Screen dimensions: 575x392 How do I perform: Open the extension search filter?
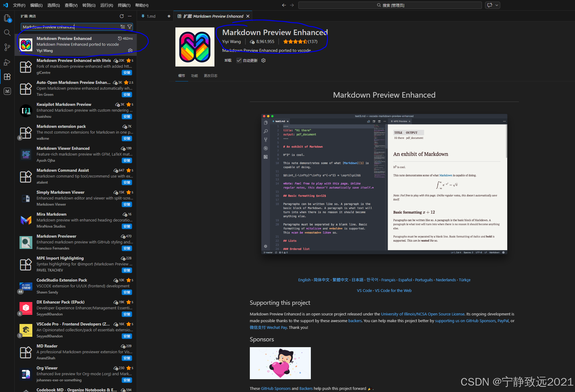tap(130, 27)
